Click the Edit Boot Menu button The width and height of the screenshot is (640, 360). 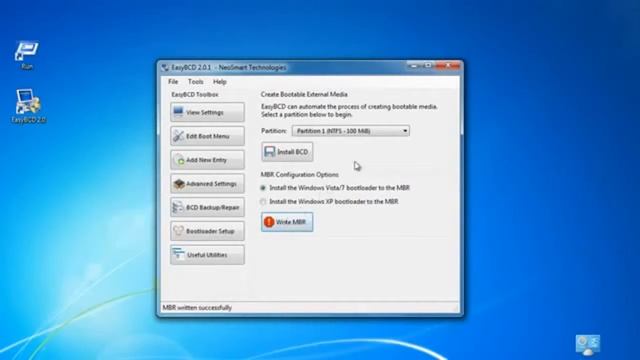[x=207, y=136]
